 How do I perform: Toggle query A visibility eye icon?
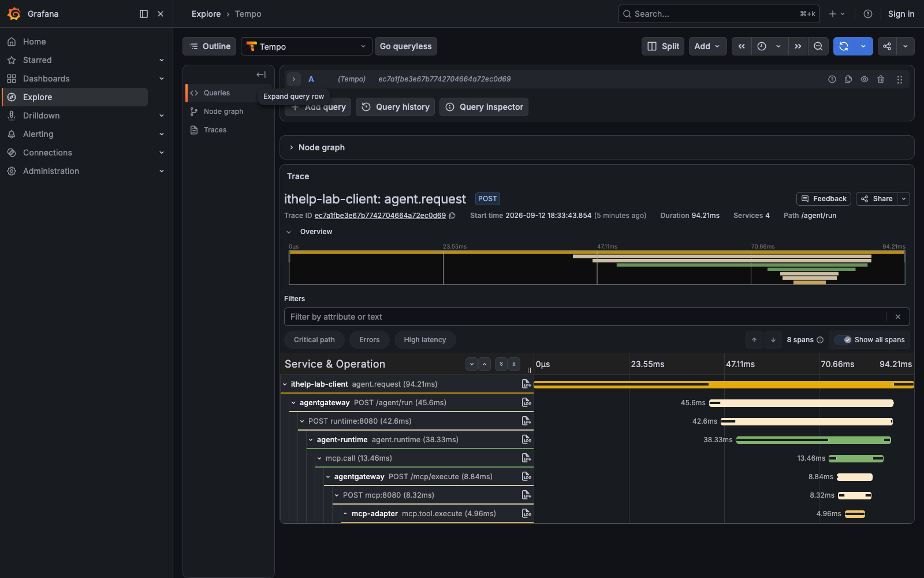click(x=865, y=79)
